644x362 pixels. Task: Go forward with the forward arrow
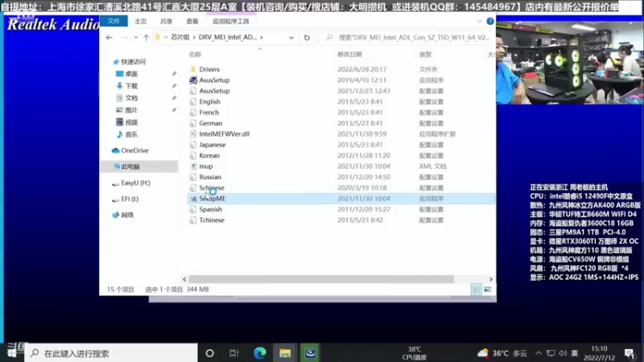click(x=124, y=37)
